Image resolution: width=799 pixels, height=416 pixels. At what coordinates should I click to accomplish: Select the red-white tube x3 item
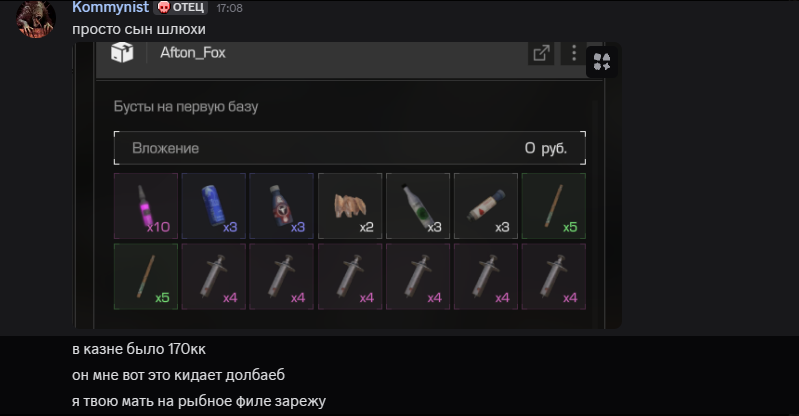pyautogui.click(x=486, y=206)
